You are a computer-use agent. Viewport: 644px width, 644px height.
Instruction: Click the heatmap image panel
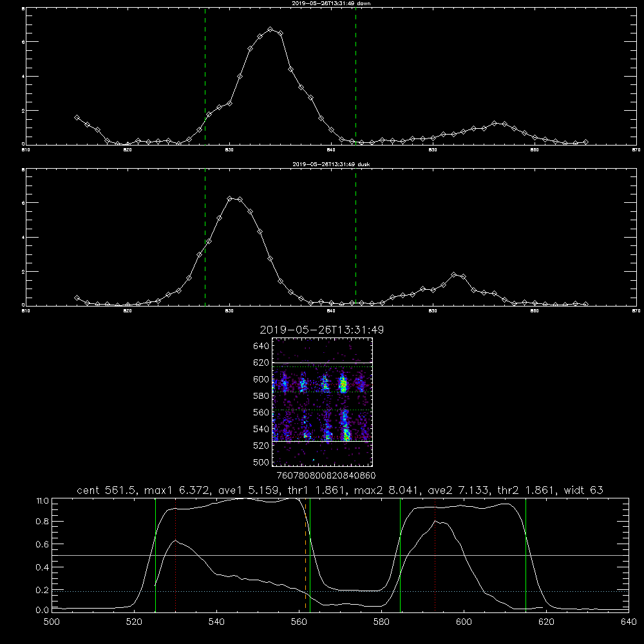click(x=323, y=402)
